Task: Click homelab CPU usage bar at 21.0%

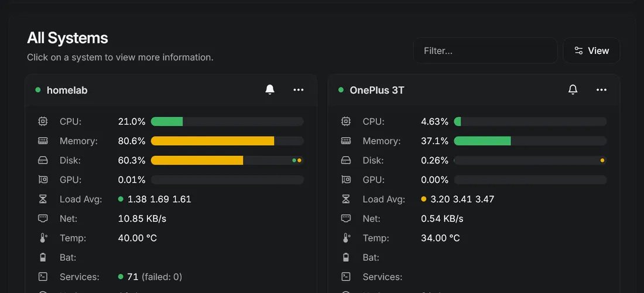Action: coord(227,122)
